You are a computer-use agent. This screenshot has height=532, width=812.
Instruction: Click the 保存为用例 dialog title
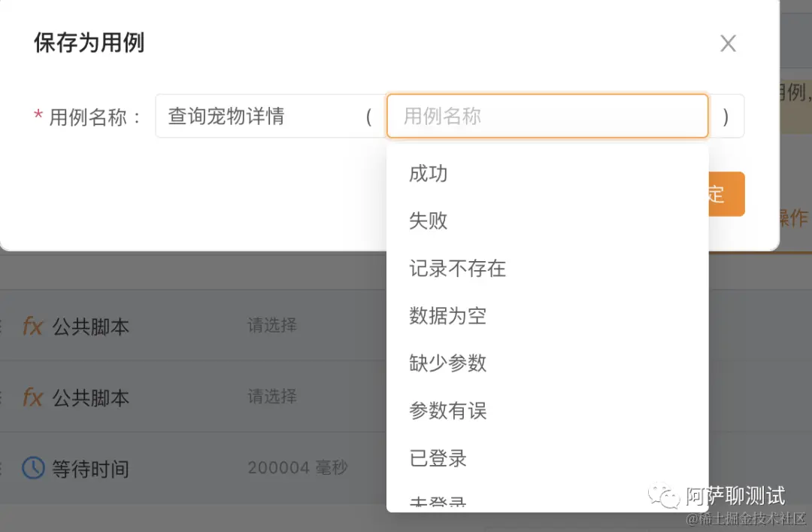click(x=88, y=43)
